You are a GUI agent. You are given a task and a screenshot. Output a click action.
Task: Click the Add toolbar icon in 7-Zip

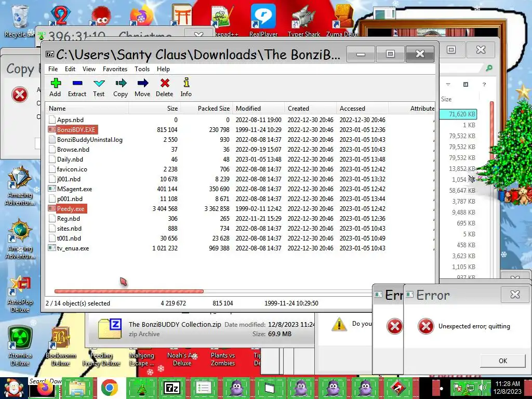(x=55, y=87)
